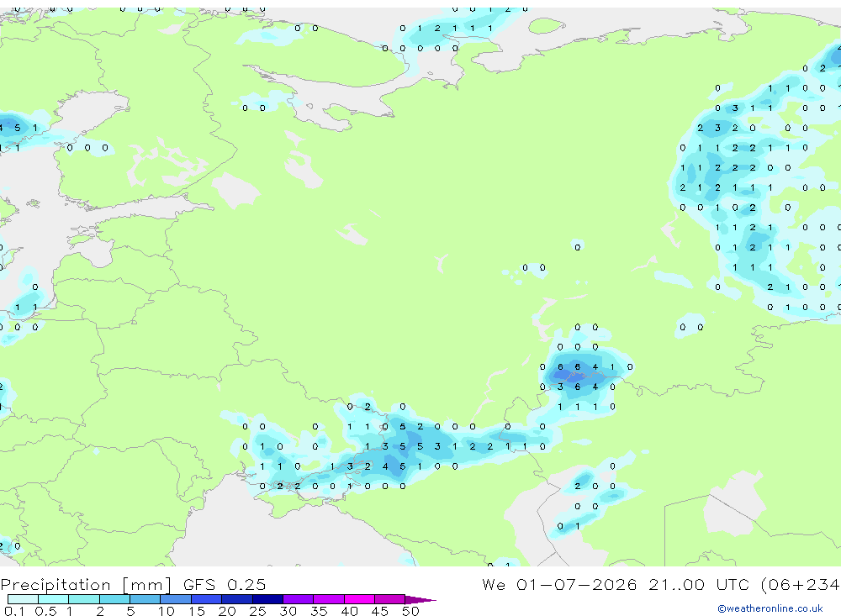
Task: Click the '30' legend scale label
Action: click(288, 611)
